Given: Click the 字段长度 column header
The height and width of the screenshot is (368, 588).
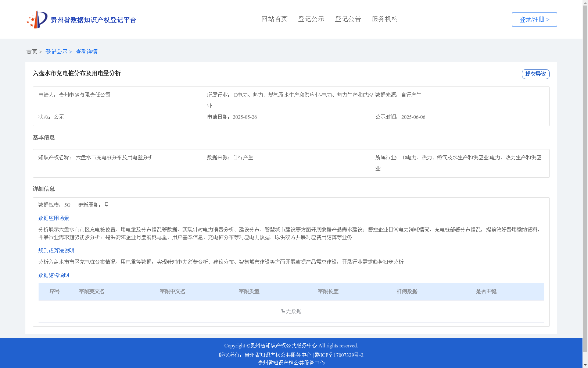Looking at the screenshot, I should [x=328, y=291].
